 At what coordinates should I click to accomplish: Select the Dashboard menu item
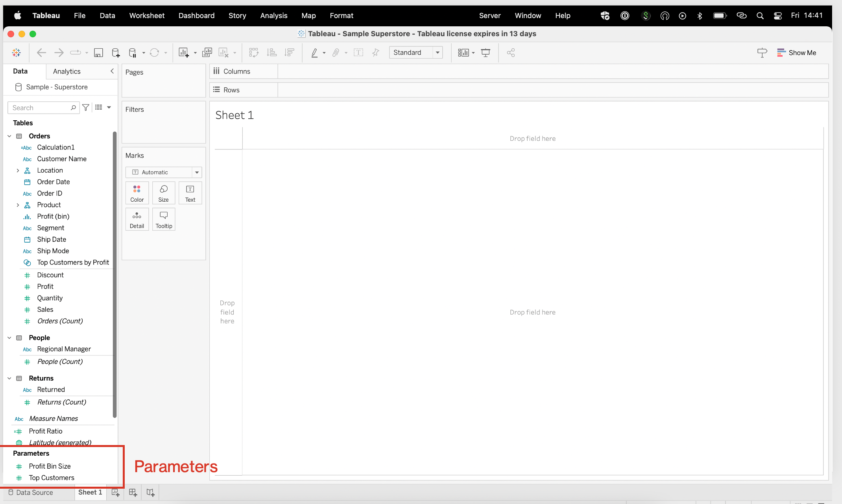point(196,15)
